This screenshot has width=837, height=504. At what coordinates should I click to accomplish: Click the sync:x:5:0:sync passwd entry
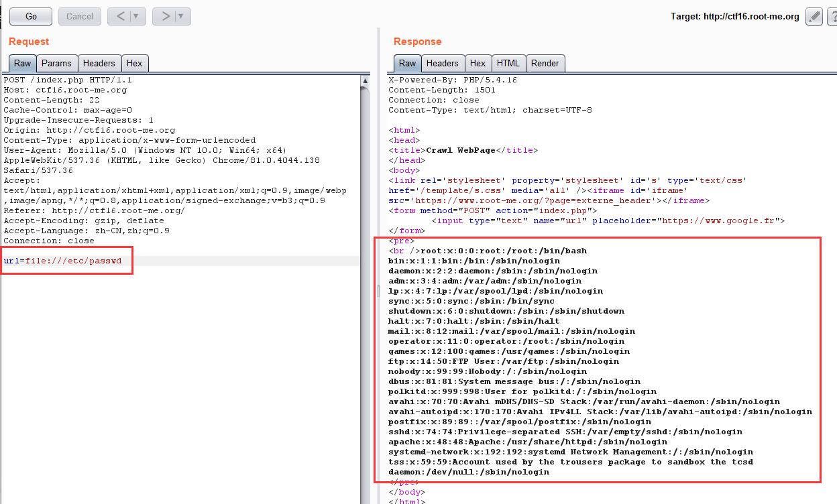(471, 301)
